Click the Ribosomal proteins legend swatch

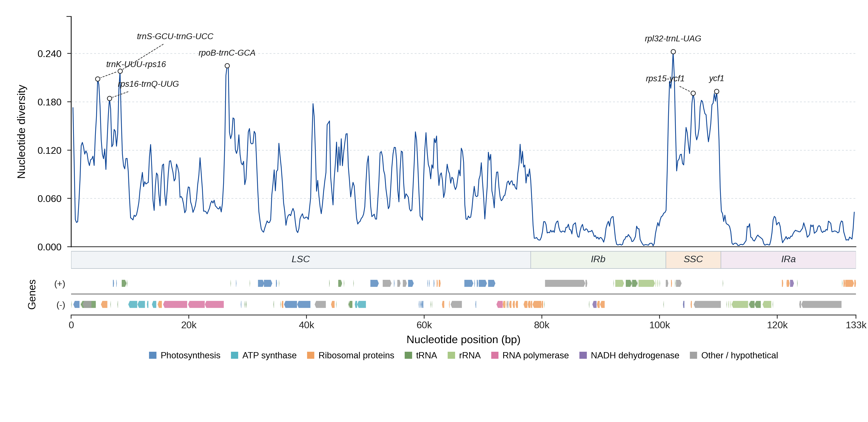(x=311, y=355)
